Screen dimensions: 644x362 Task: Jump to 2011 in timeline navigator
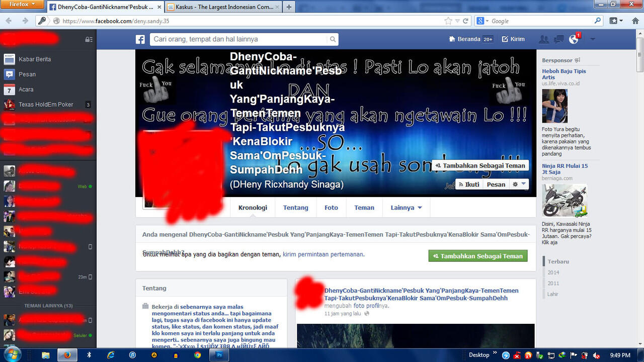point(553,284)
